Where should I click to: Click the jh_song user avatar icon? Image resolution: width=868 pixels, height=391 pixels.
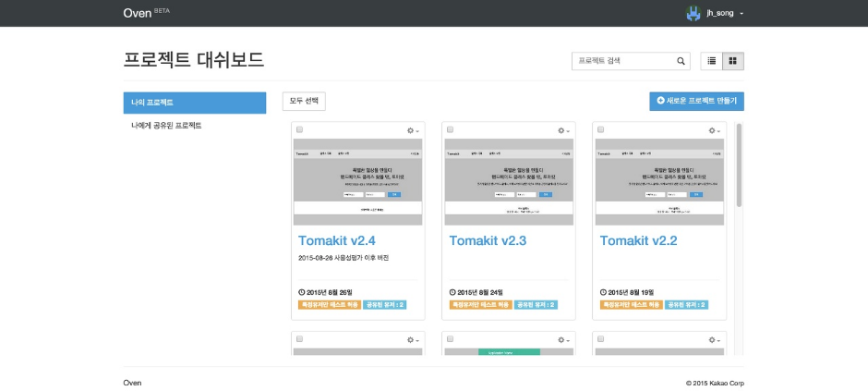click(x=693, y=13)
